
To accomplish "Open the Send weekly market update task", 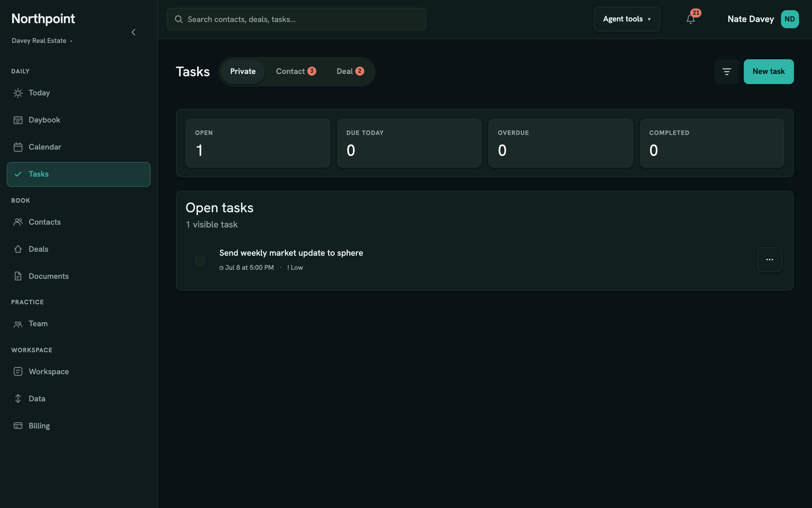I will (291, 253).
